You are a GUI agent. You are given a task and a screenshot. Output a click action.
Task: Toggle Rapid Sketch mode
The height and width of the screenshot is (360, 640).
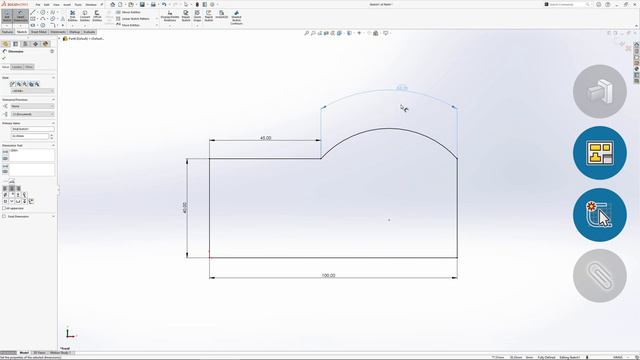click(209, 16)
